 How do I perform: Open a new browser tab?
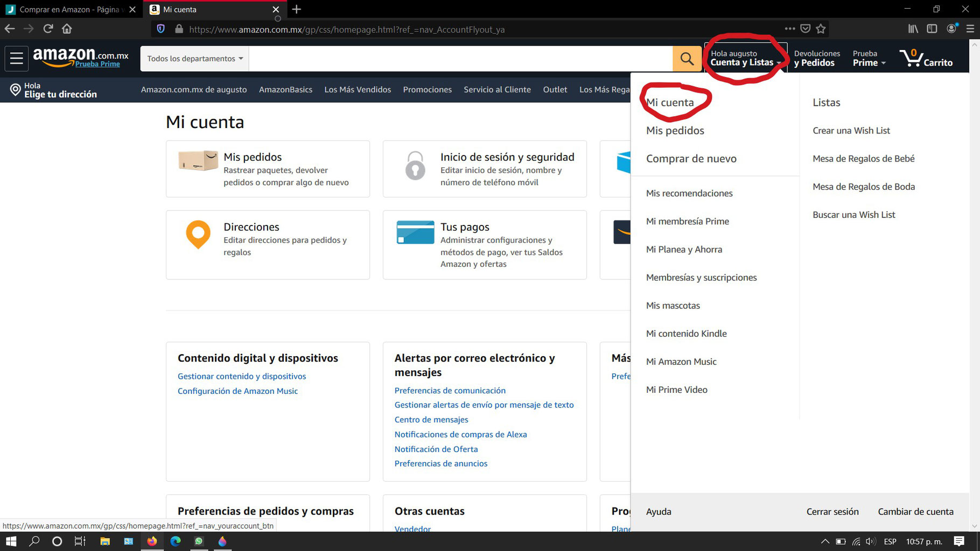[296, 9]
